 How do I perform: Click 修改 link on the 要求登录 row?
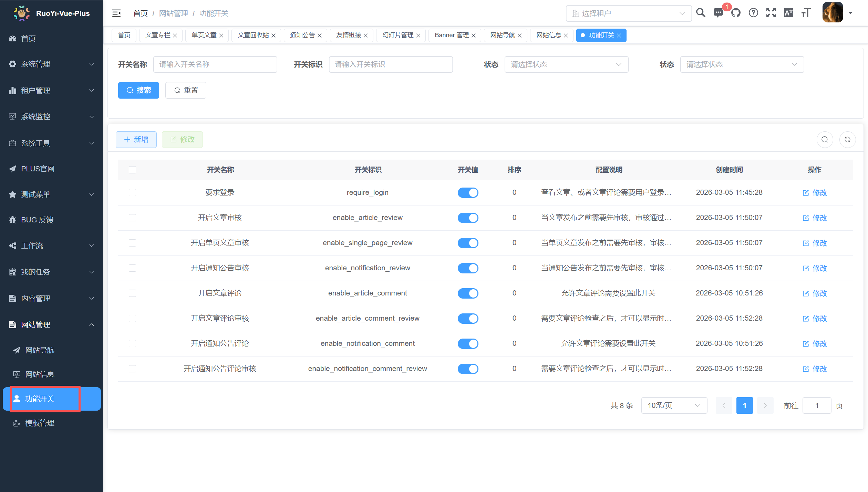[x=815, y=192]
